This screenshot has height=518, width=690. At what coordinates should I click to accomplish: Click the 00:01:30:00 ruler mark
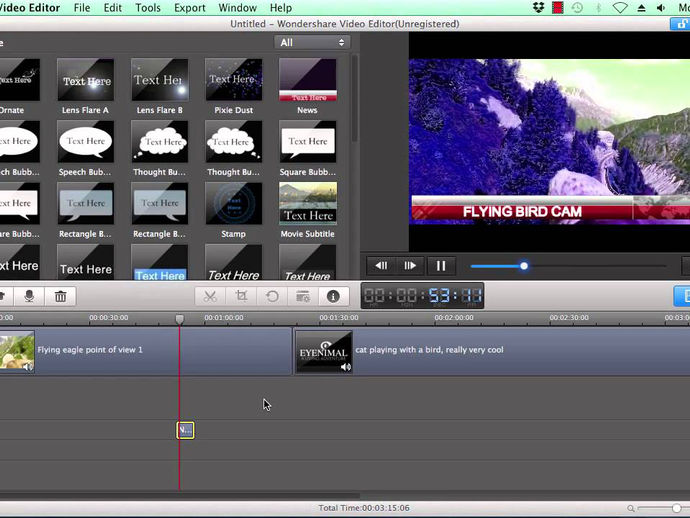click(339, 317)
